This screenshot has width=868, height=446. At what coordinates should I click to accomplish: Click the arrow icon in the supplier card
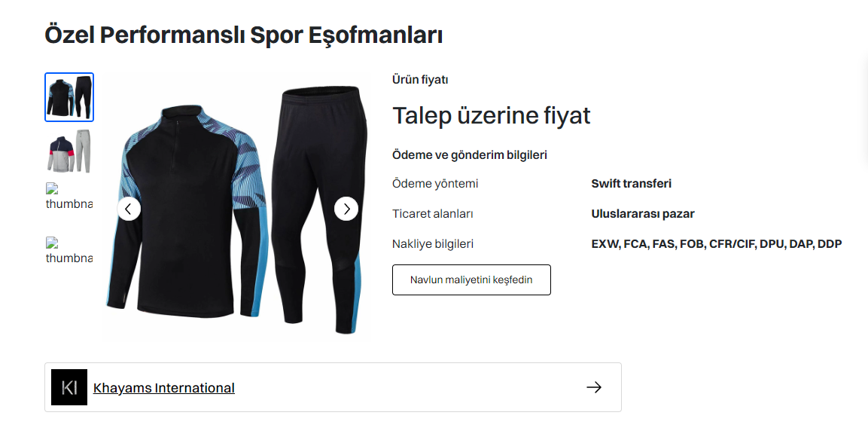594,387
